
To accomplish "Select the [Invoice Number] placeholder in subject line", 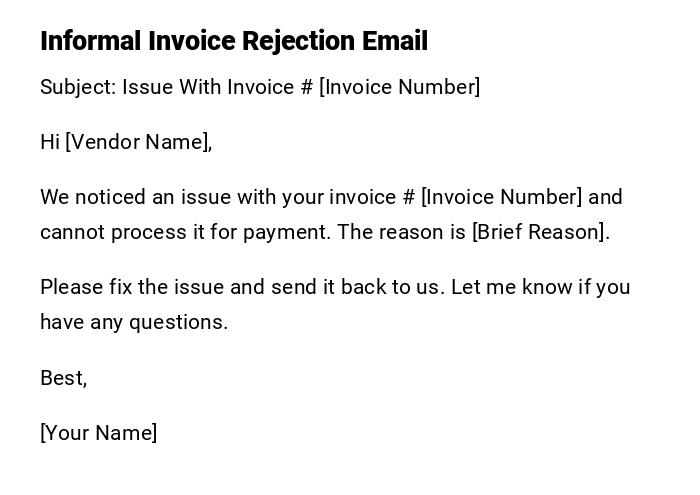I will pos(399,87).
